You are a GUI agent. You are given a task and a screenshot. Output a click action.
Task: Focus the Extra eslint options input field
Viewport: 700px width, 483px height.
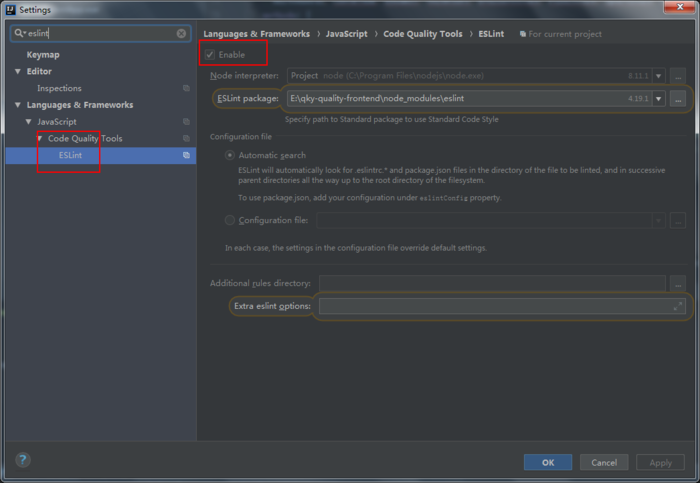click(x=495, y=306)
